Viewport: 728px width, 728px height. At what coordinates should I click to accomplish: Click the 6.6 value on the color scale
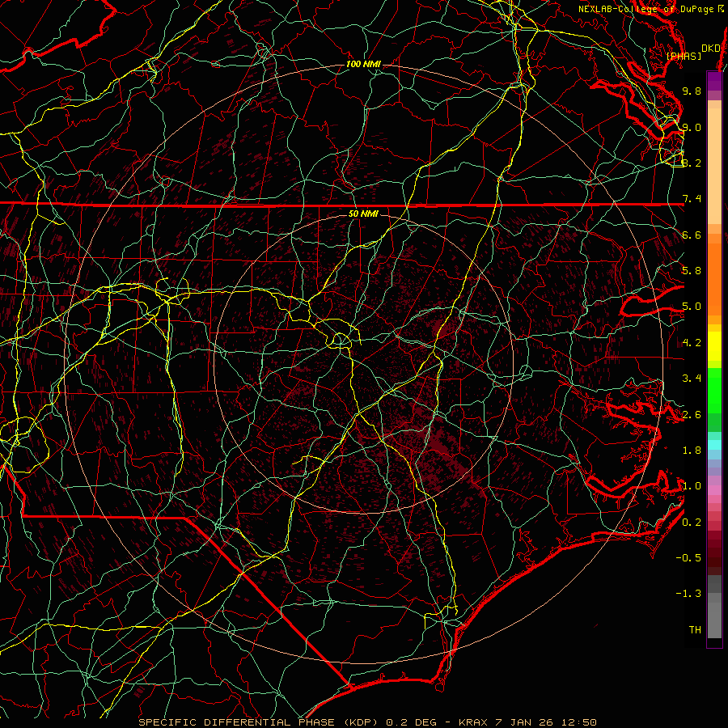(x=692, y=235)
